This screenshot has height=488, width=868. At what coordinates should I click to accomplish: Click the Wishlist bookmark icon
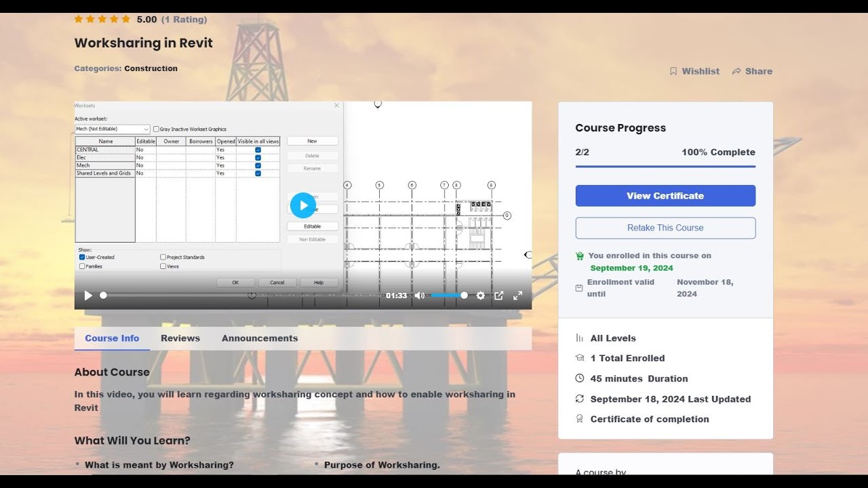[x=673, y=71]
